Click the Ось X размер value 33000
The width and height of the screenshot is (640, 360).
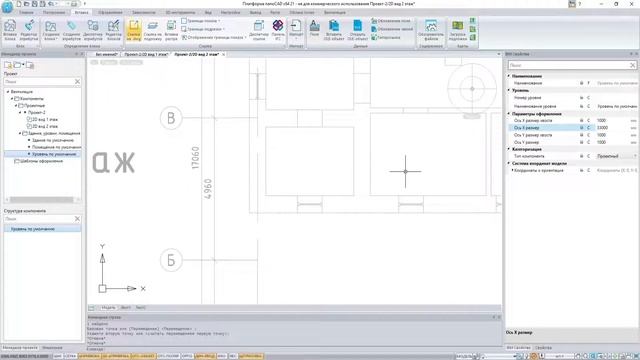pyautogui.click(x=602, y=128)
